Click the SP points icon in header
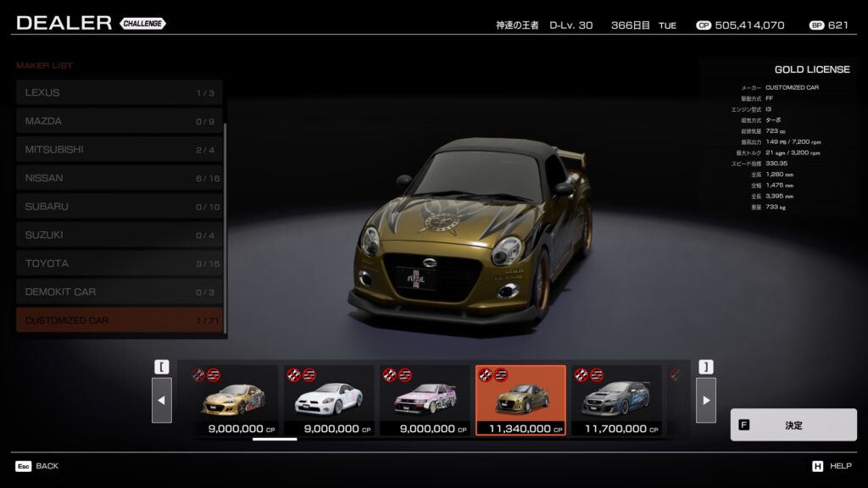This screenshot has height=488, width=868. pyautogui.click(x=816, y=25)
